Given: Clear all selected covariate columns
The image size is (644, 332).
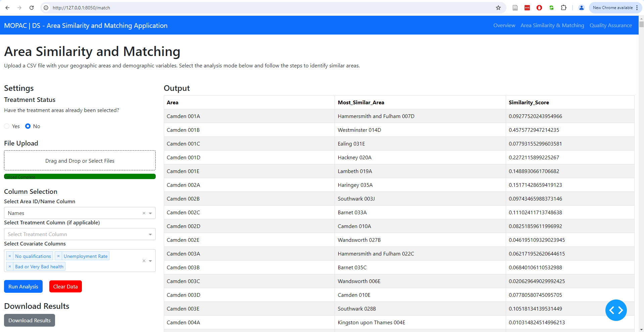Looking at the screenshot, I should (x=144, y=261).
